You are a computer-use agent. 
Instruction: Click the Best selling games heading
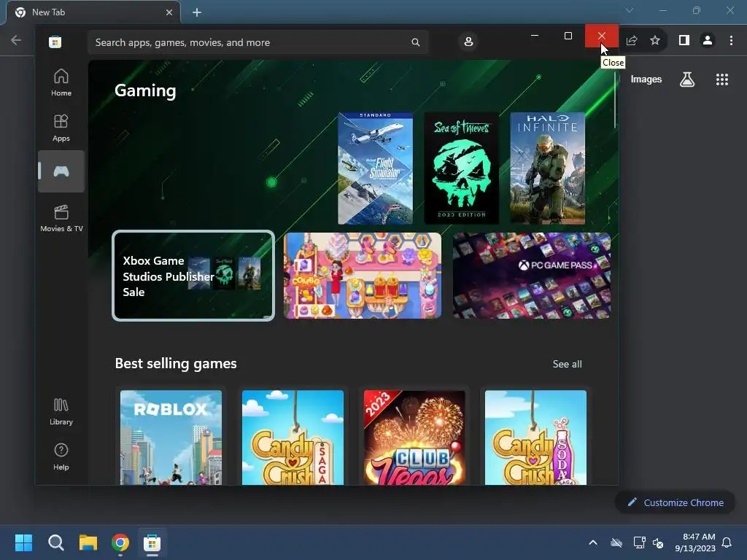[x=176, y=363]
